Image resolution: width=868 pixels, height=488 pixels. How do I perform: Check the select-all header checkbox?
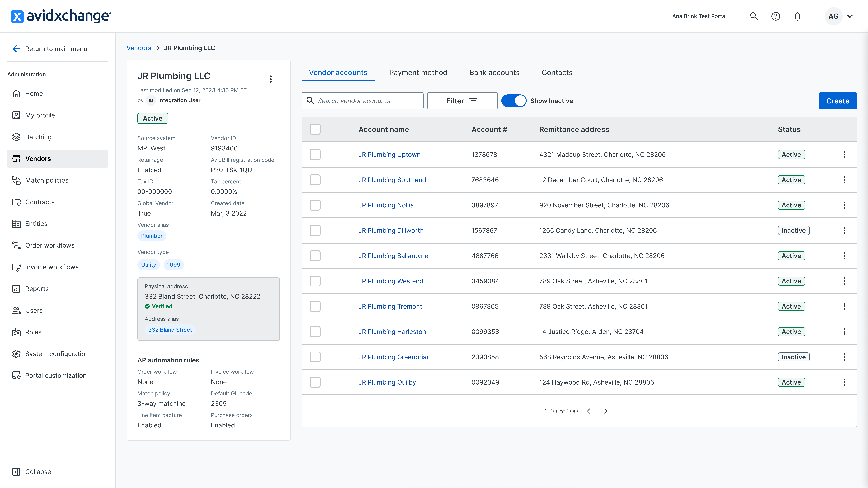[x=315, y=129]
